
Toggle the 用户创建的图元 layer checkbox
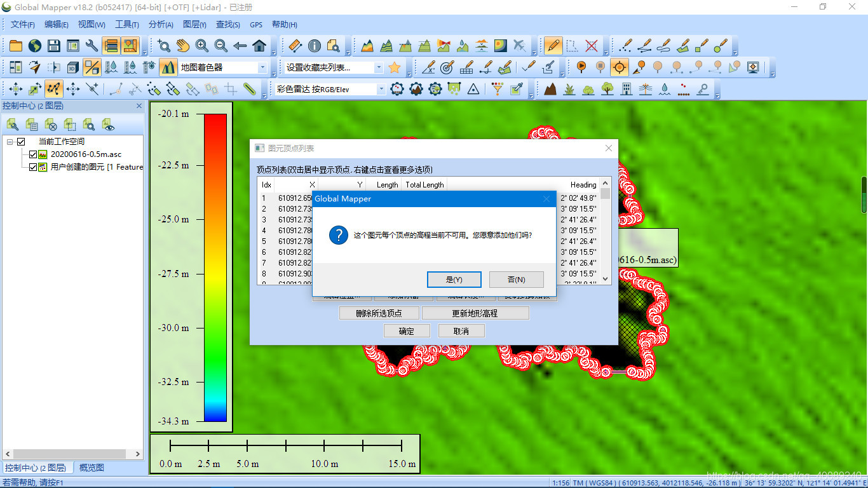[x=33, y=167]
